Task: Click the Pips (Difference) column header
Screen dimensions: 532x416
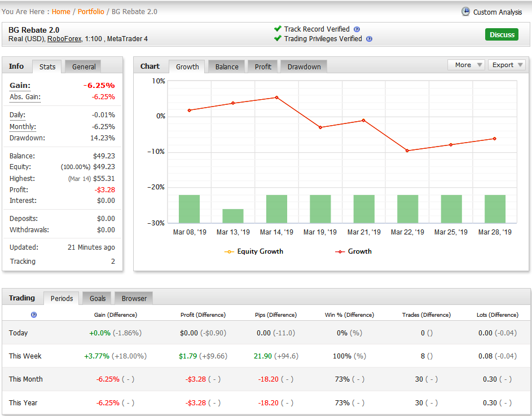Action: (x=276, y=315)
